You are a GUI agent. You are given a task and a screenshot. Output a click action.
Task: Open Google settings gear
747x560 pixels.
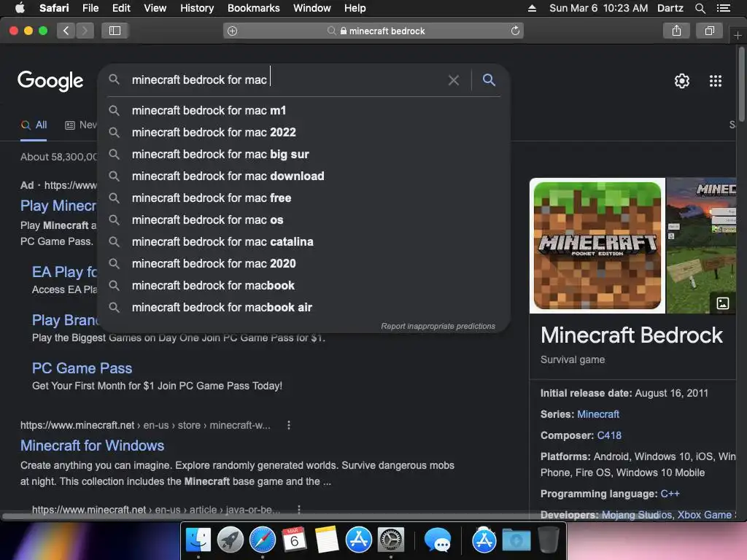pos(682,81)
